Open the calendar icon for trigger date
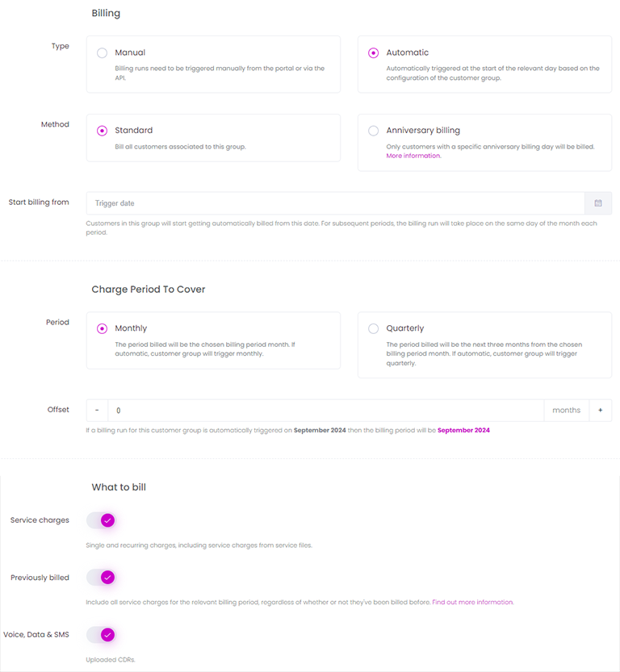This screenshot has width=620, height=672. (597, 203)
